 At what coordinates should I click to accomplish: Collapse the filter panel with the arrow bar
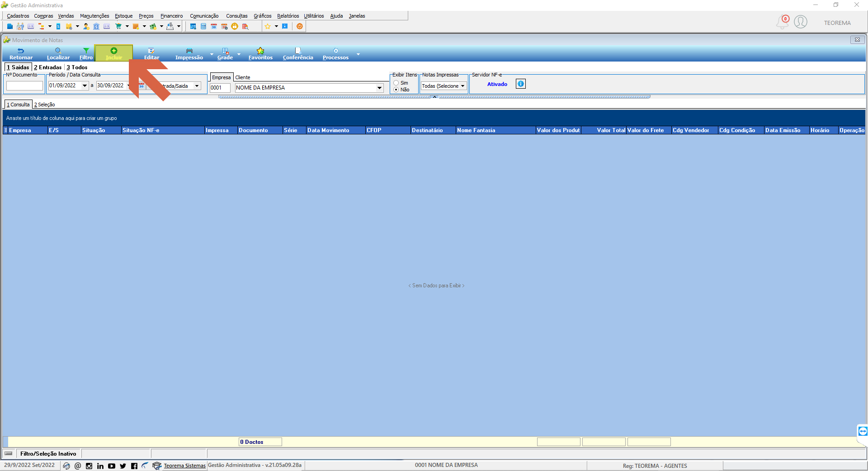click(x=434, y=97)
